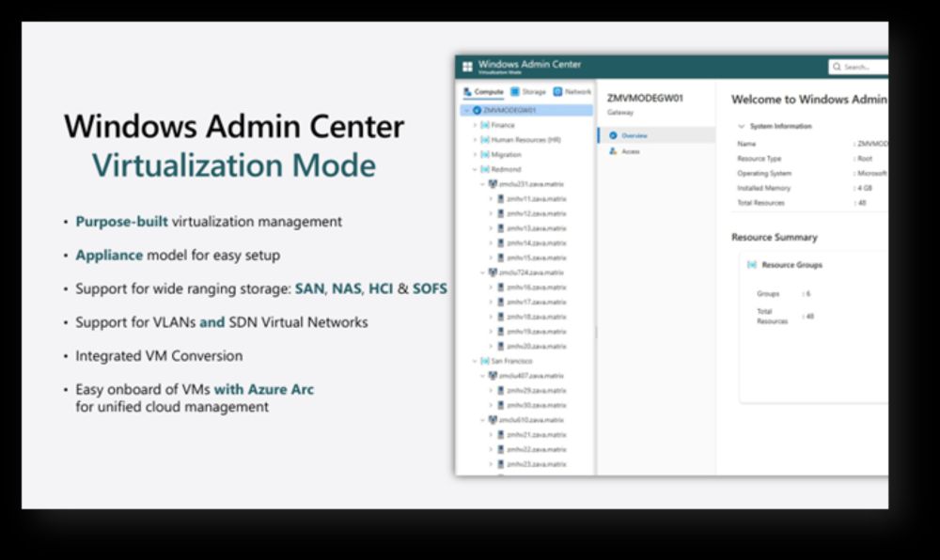This screenshot has height=560, width=940.
Task: Click the San Francisco resource group icon
Action: [x=485, y=361]
